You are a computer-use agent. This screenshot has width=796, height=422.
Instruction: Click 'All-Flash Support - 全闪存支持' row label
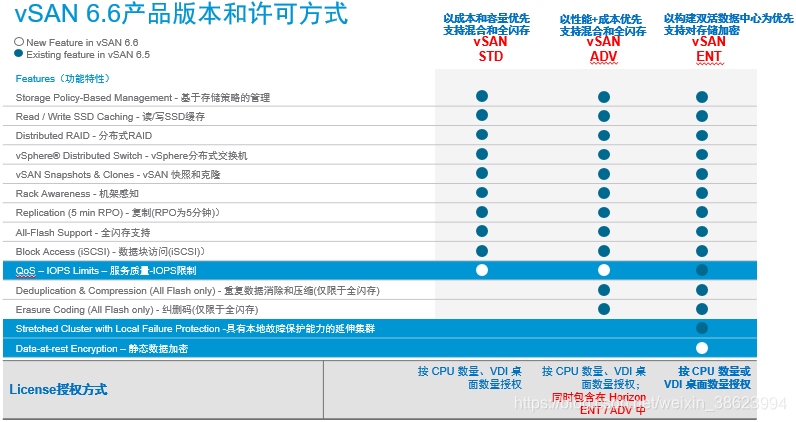click(83, 233)
